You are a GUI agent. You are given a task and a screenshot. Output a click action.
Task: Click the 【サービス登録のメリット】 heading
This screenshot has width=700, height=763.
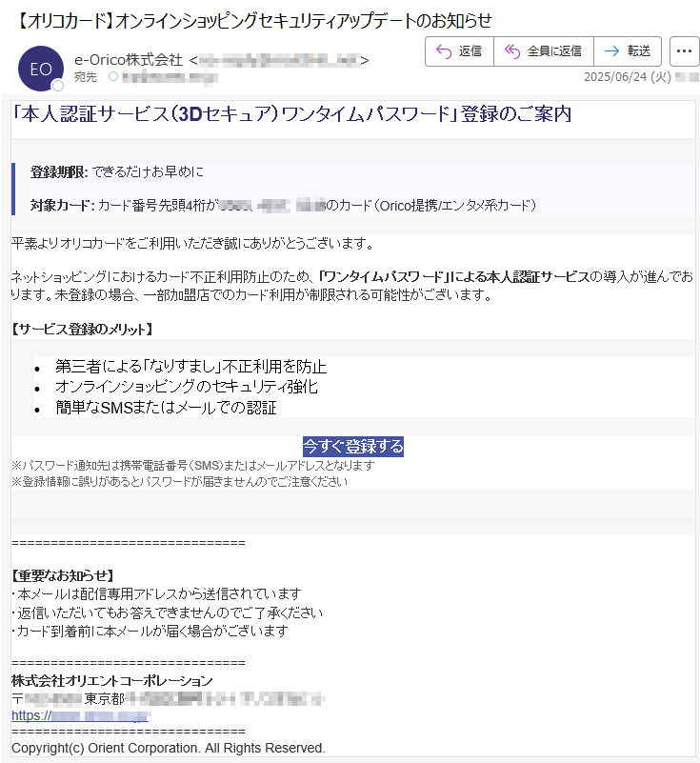click(x=83, y=330)
